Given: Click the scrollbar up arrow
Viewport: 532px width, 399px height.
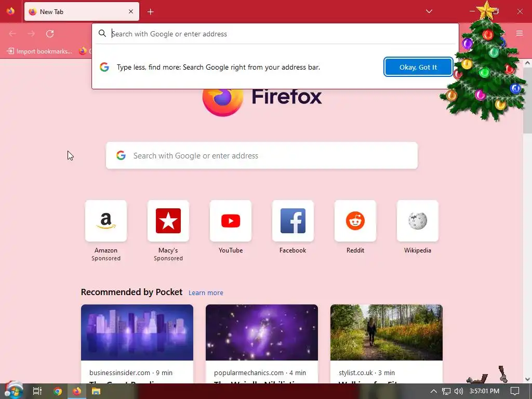Looking at the screenshot, I should [527, 63].
